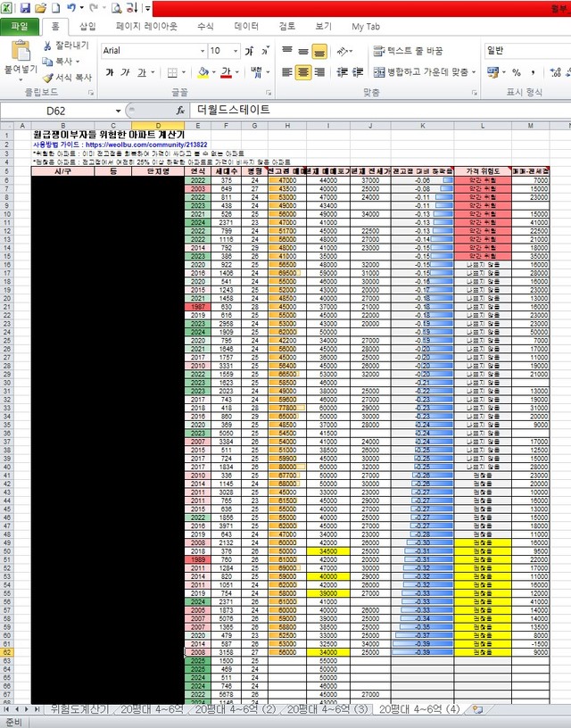Switch to the Formulas (수식) tab
This screenshot has width=571, height=728.
click(x=205, y=27)
